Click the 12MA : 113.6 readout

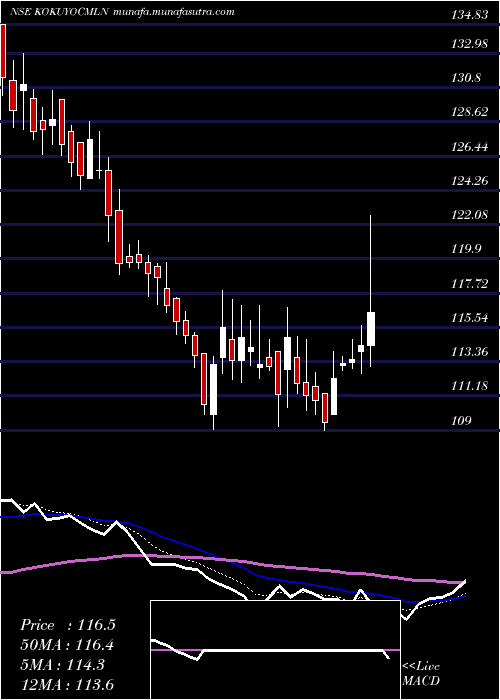[67, 684]
